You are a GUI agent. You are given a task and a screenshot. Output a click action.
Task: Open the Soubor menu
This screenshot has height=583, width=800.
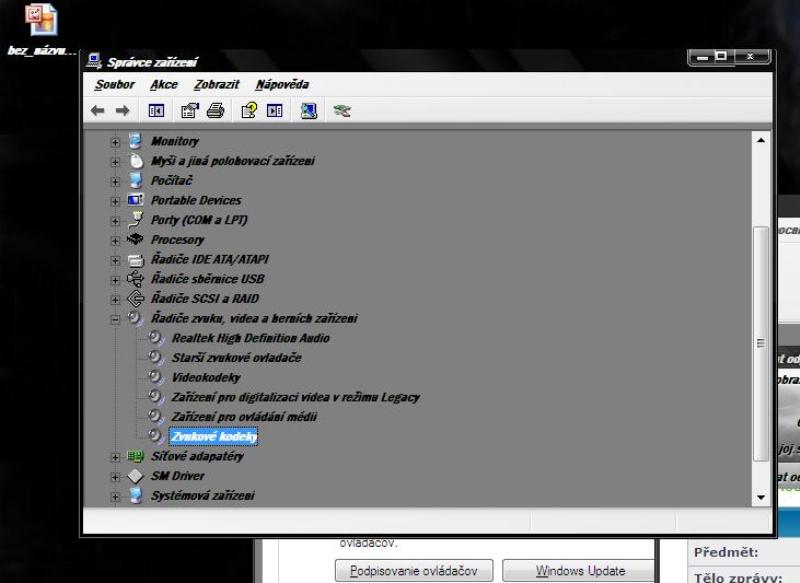click(115, 85)
